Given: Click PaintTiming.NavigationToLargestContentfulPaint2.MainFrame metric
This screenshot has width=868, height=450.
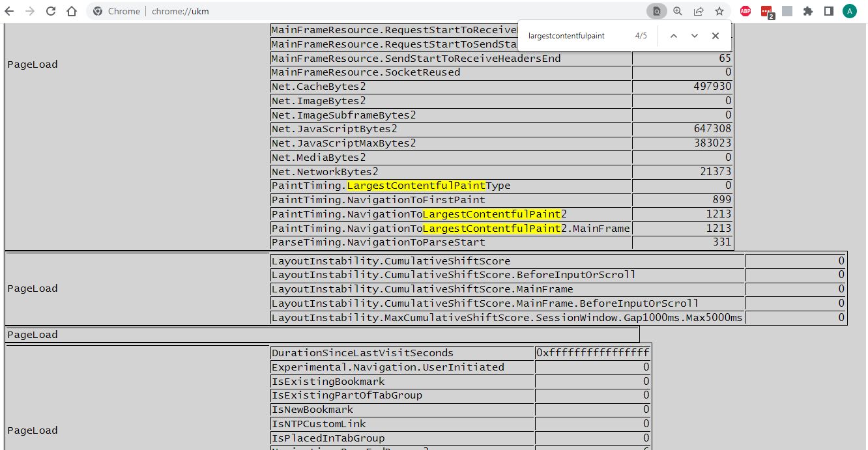Looking at the screenshot, I should [450, 229].
